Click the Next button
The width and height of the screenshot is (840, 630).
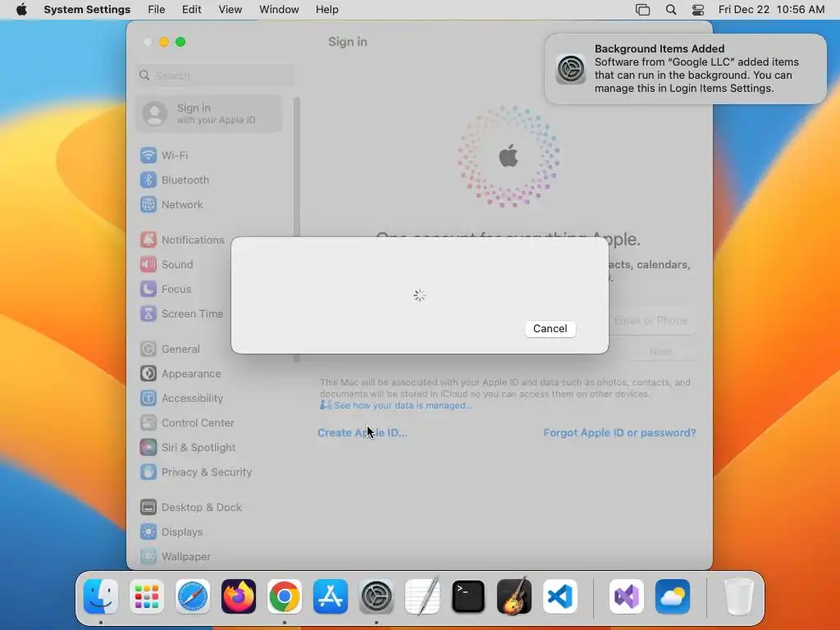[660, 352]
